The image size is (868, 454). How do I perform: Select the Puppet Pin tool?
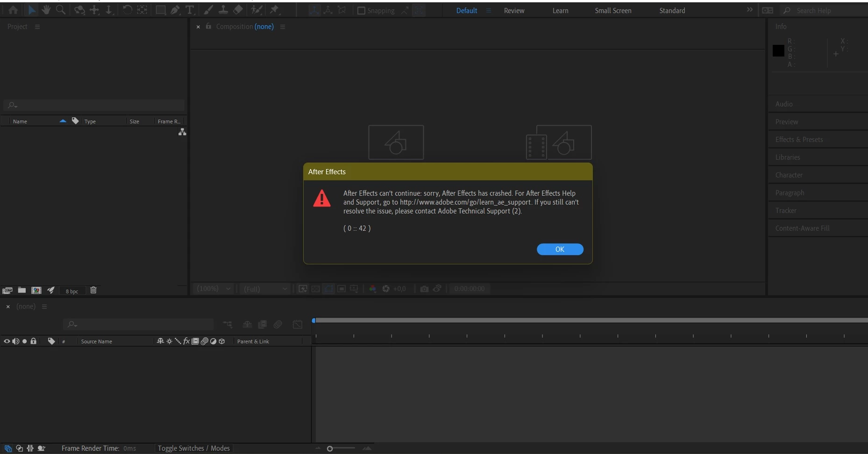tap(275, 10)
